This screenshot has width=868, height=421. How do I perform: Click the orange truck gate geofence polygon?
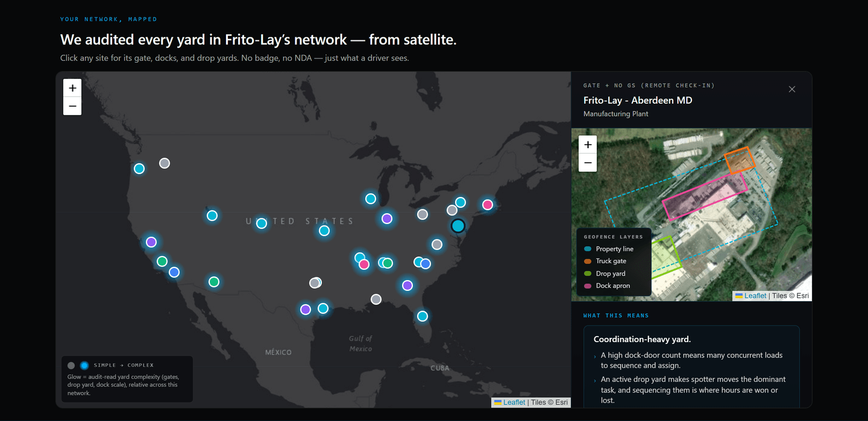pos(740,160)
